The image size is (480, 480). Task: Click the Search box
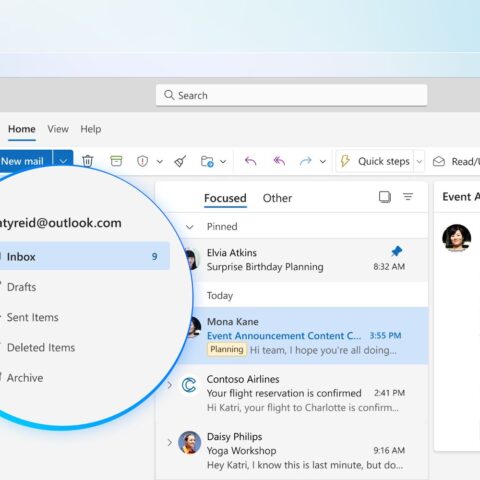pyautogui.click(x=291, y=95)
